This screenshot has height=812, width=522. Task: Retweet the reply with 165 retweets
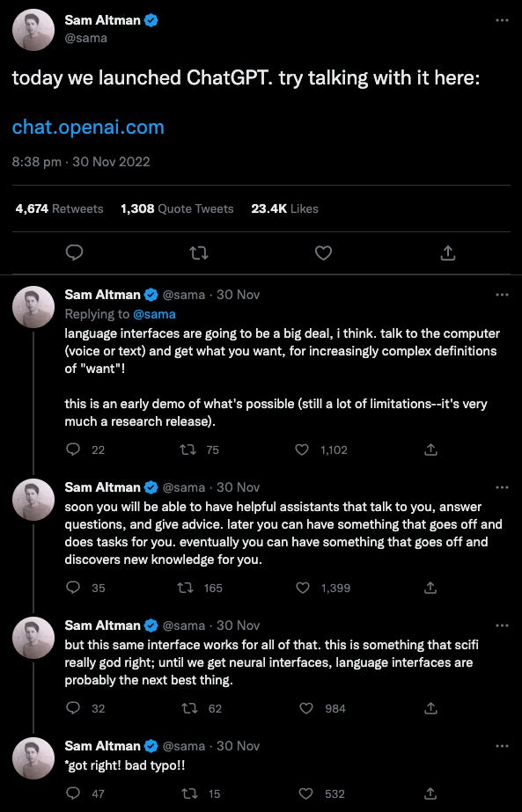point(185,588)
